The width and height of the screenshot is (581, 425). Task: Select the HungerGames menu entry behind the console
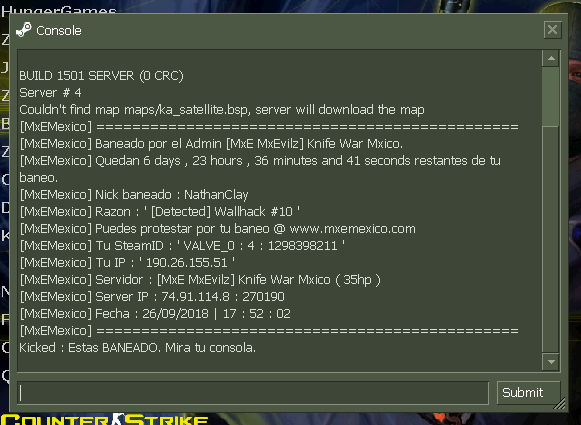coord(59,11)
